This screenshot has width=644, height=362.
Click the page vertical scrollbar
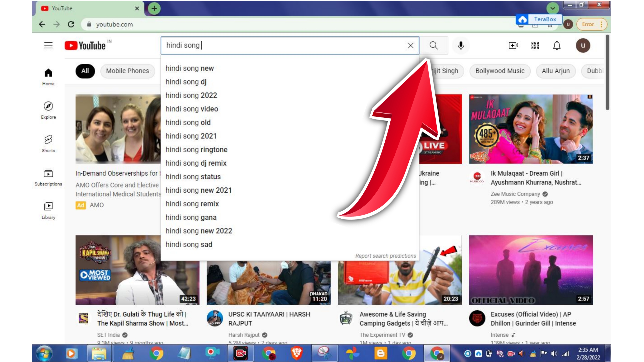coord(607,72)
